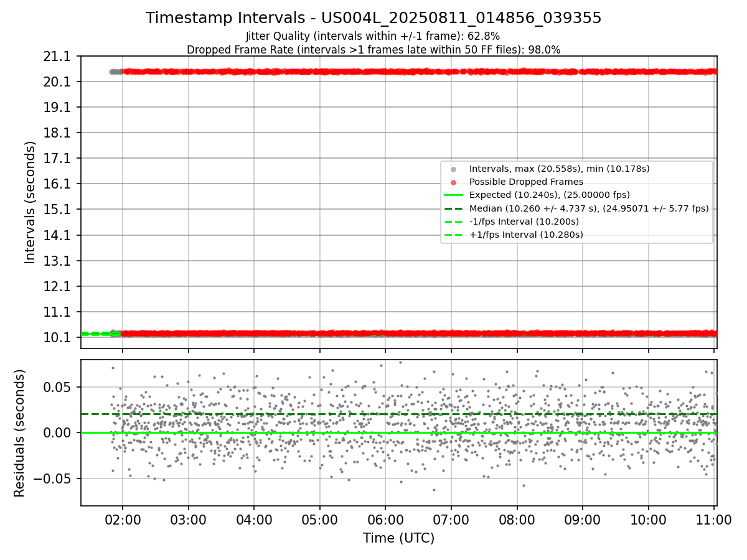Click the Intervals (seconds) y-axis label

coord(30,202)
